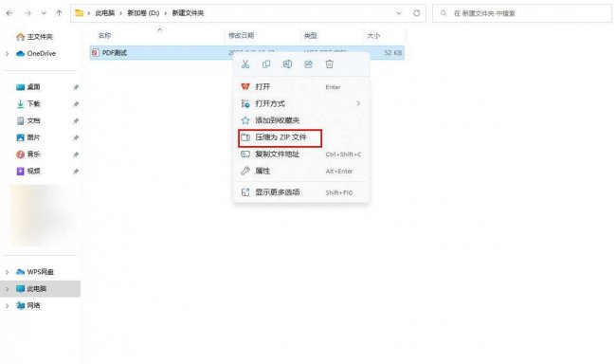Open 下载 quick access folder

(33, 103)
